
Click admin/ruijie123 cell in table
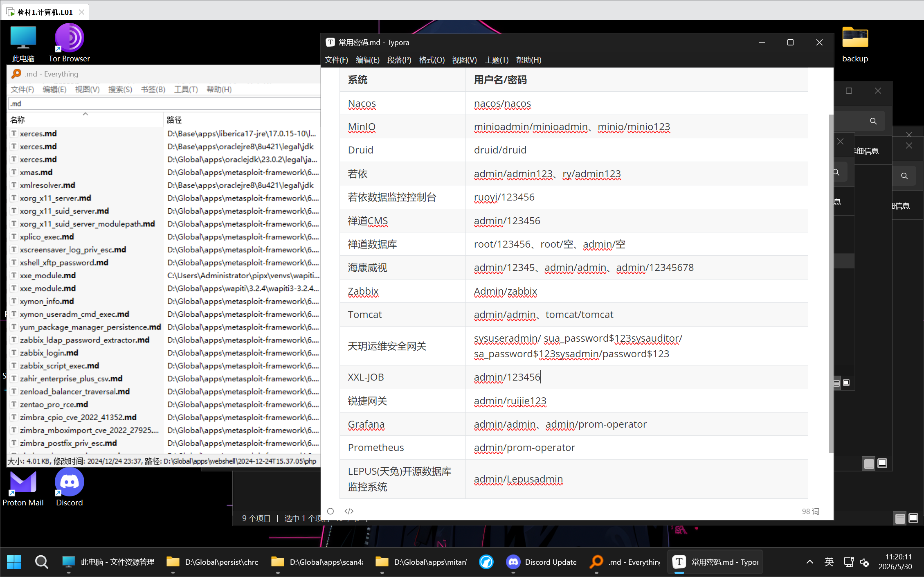click(x=636, y=401)
